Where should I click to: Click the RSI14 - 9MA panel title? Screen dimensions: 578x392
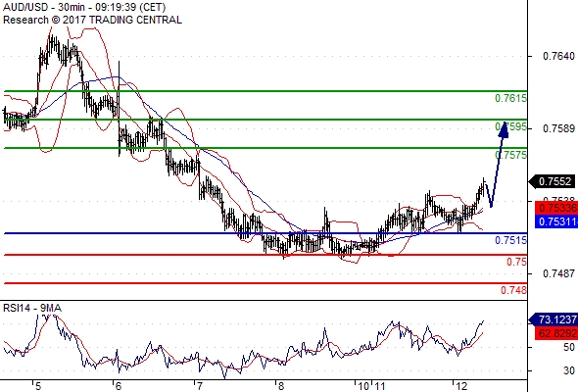coord(32,308)
